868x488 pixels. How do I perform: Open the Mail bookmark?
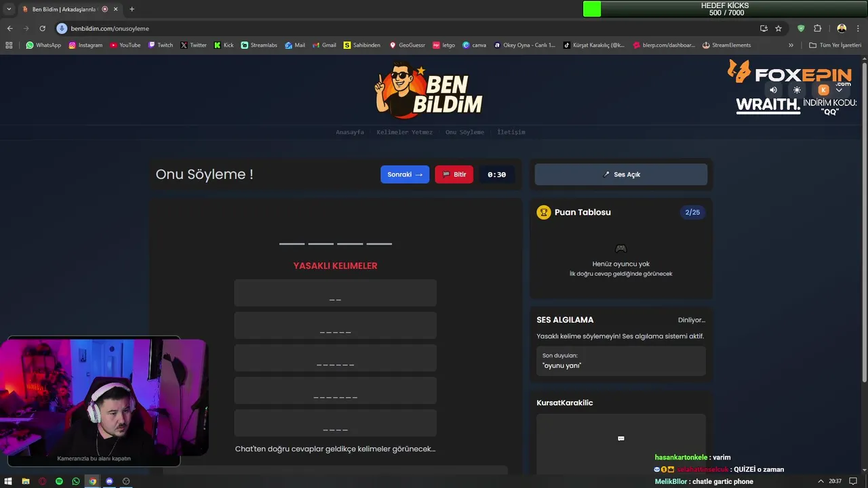click(295, 45)
